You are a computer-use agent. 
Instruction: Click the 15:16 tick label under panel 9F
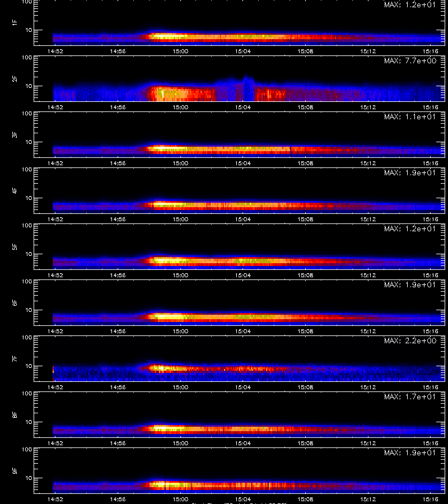430,499
